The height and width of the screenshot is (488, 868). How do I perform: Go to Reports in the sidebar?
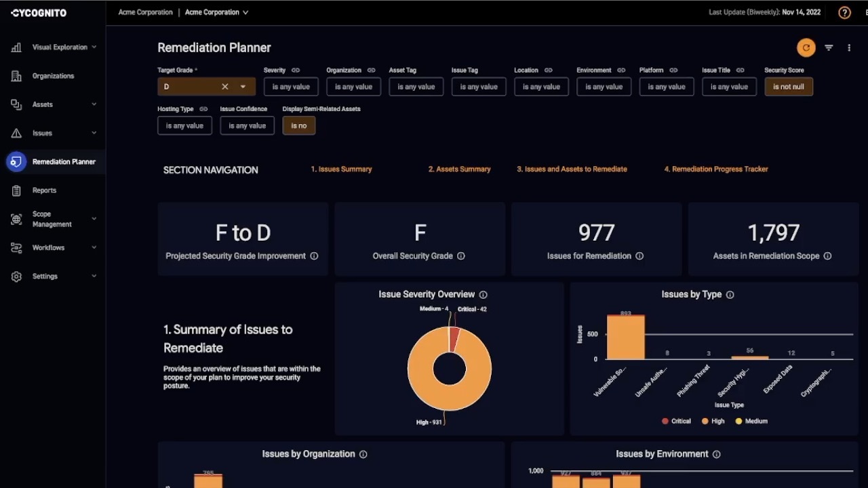(44, 190)
